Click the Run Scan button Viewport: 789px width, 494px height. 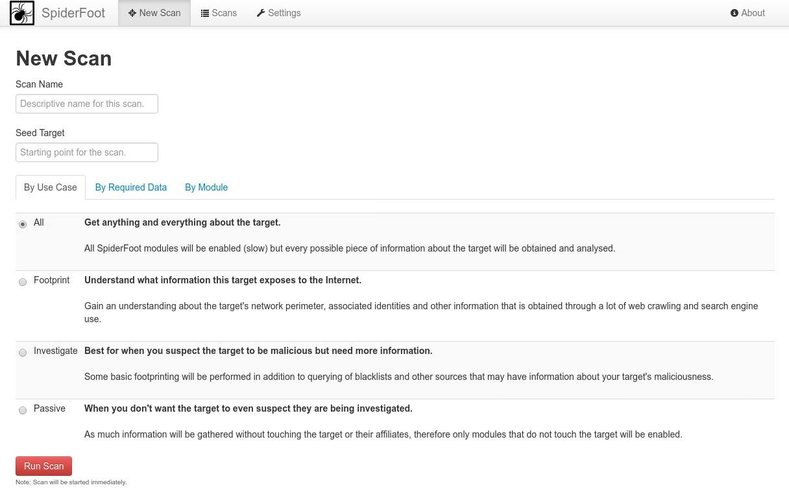[44, 466]
